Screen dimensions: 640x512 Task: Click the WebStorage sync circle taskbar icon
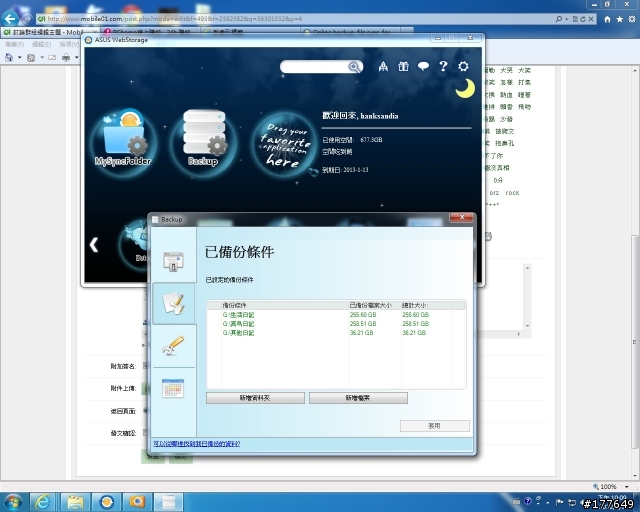[x=106, y=502]
